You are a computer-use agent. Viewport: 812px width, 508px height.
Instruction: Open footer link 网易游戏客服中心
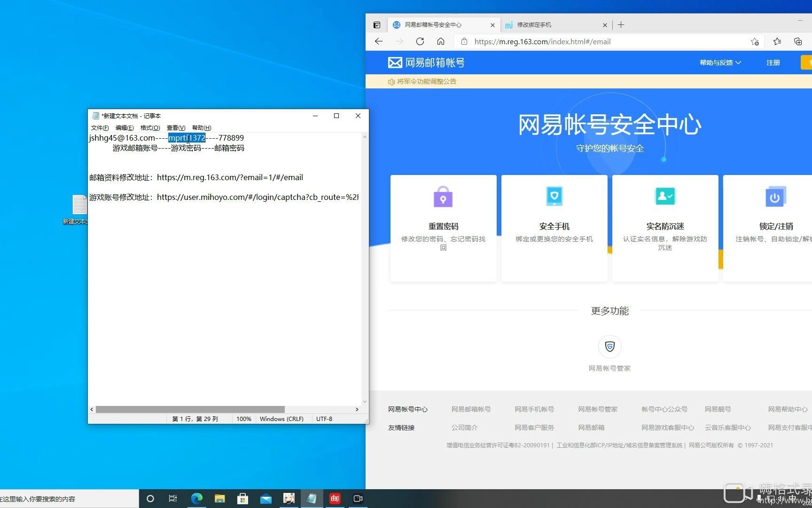point(668,428)
